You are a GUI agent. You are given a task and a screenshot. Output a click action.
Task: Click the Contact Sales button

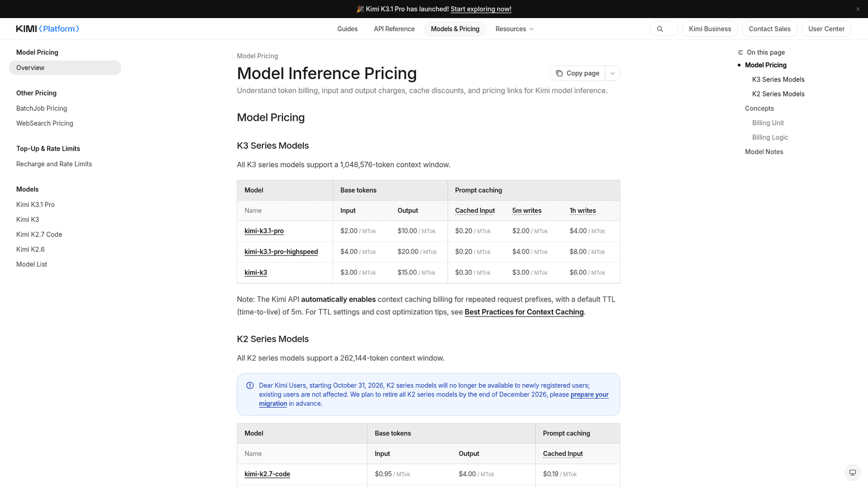point(769,29)
